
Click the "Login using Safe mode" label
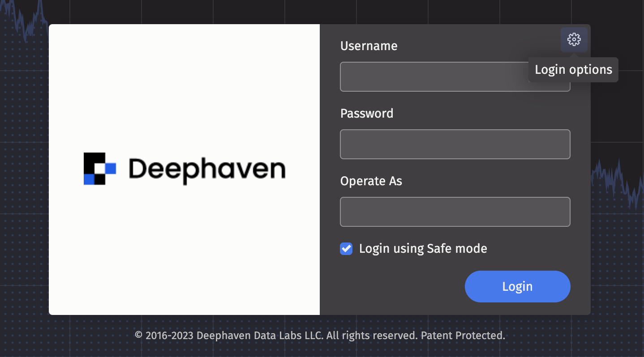(x=423, y=249)
